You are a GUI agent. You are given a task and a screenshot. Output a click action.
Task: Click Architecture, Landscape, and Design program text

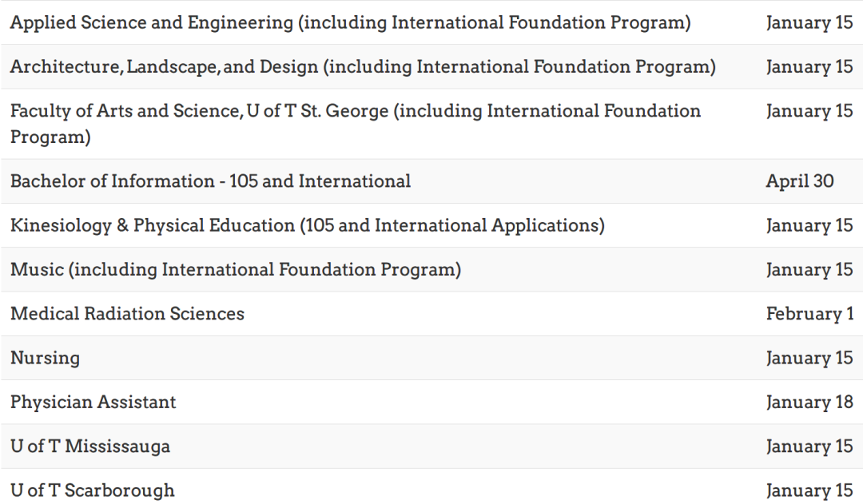[x=364, y=66]
